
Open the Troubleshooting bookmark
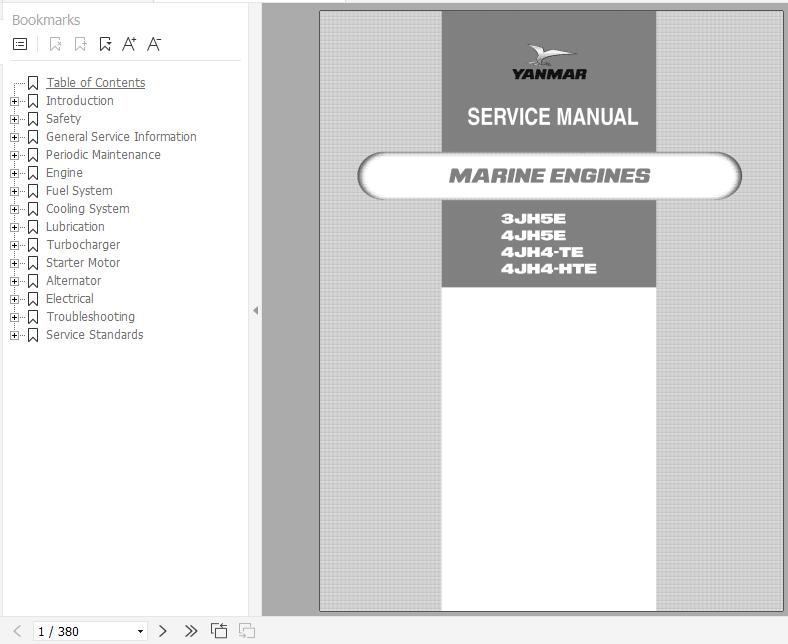[90, 317]
